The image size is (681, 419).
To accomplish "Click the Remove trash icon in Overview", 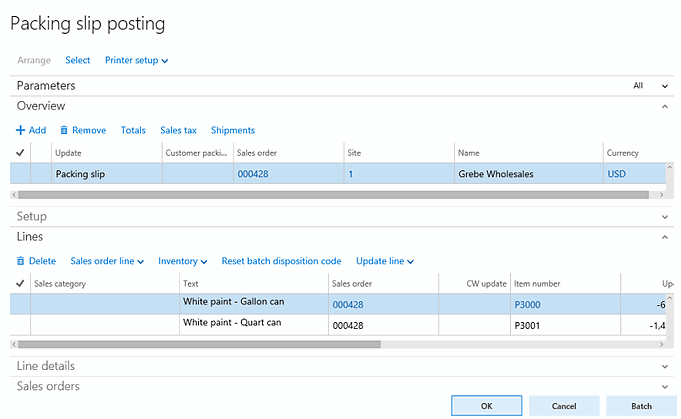I will 64,130.
